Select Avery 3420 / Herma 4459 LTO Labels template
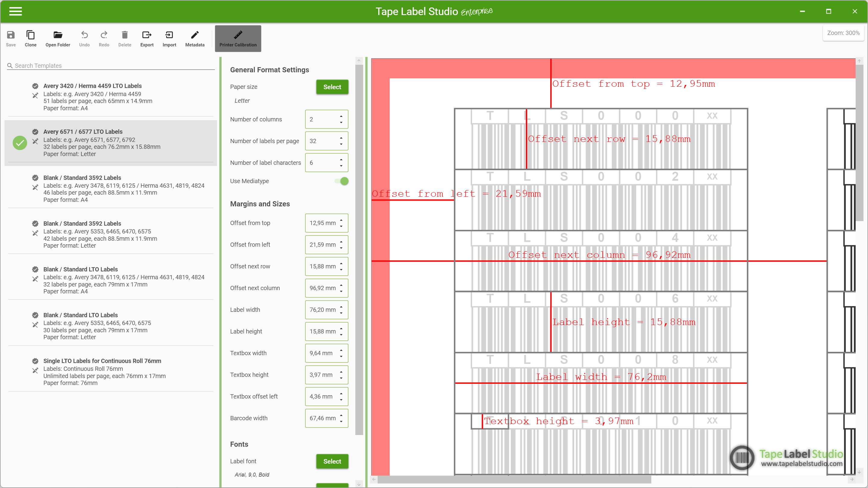Screen dimensions: 868x488 [x=111, y=97]
